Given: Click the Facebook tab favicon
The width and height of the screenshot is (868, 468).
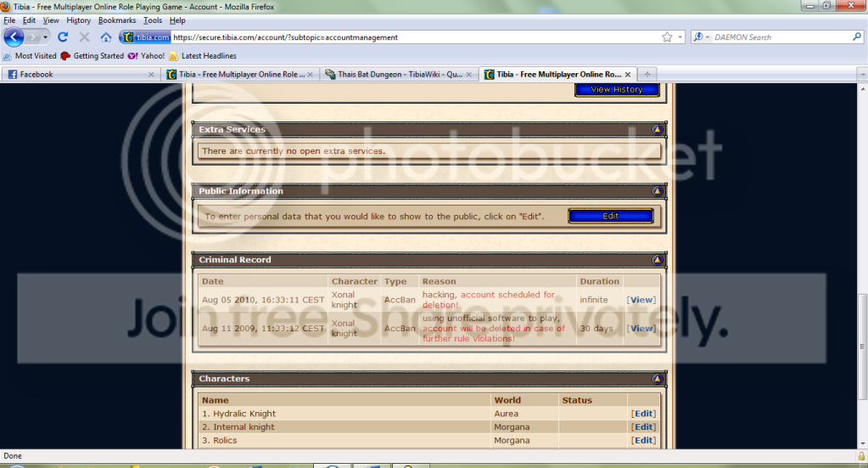Looking at the screenshot, I should [x=12, y=74].
